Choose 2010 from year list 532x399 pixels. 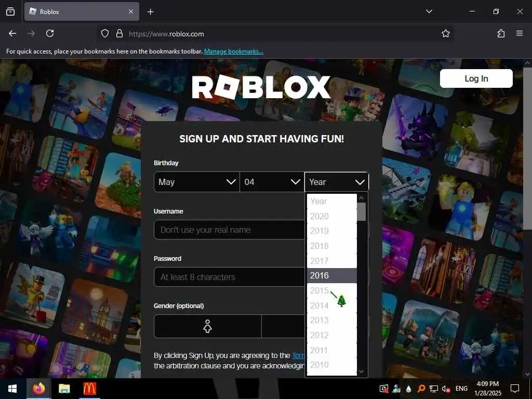point(332,365)
